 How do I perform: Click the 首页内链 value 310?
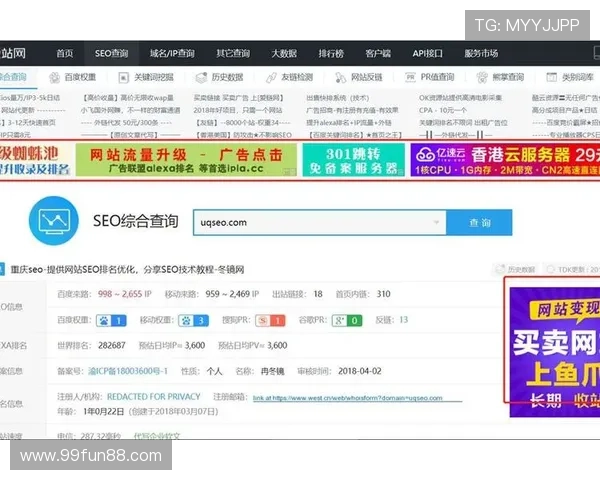pyautogui.click(x=383, y=294)
